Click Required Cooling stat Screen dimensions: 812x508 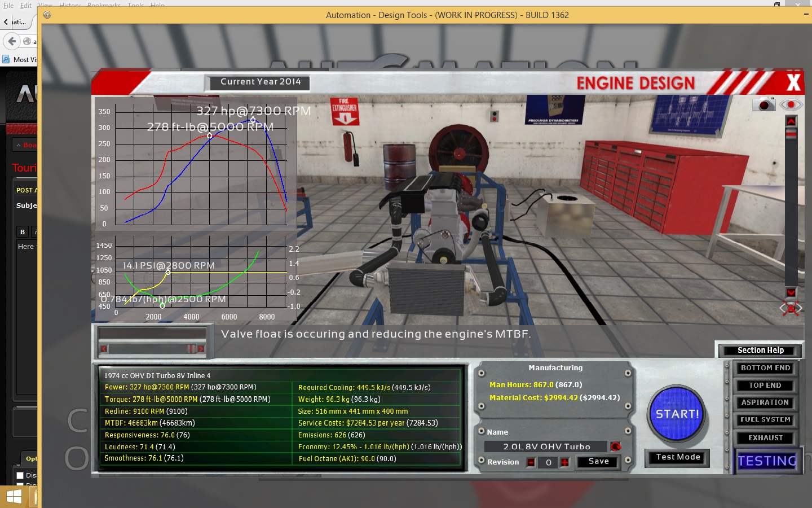coord(377,387)
